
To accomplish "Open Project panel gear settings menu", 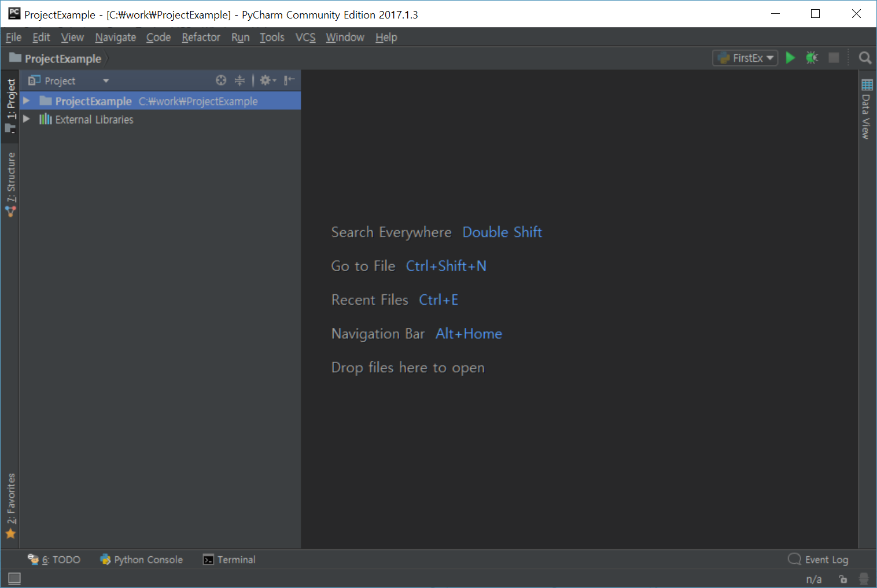I will 267,80.
